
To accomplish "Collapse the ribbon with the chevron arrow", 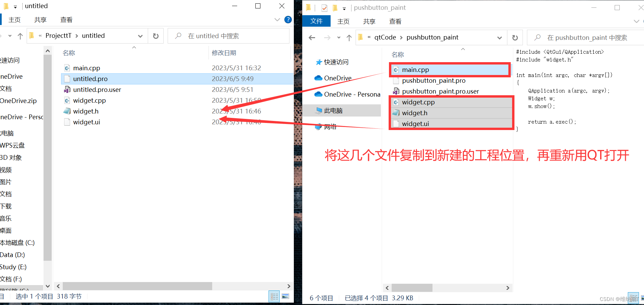I will click(x=277, y=19).
